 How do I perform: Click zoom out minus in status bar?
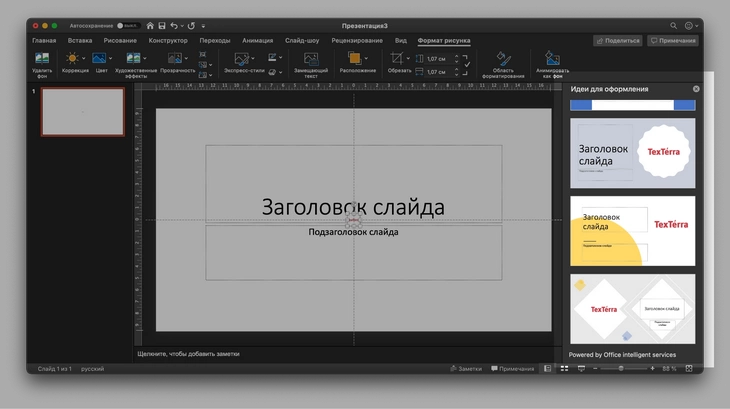pos(595,369)
